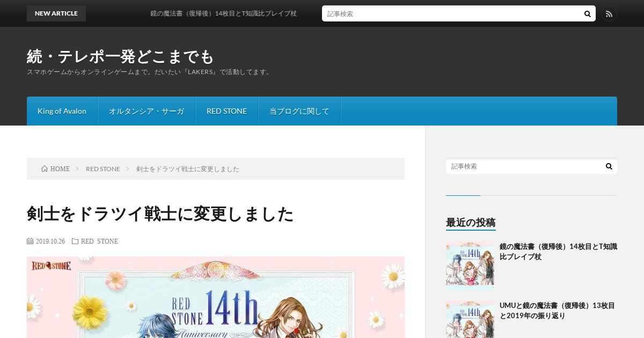Open the new article headline in top bar
Image resolution: width=644 pixels, height=338 pixels.
[x=223, y=13]
